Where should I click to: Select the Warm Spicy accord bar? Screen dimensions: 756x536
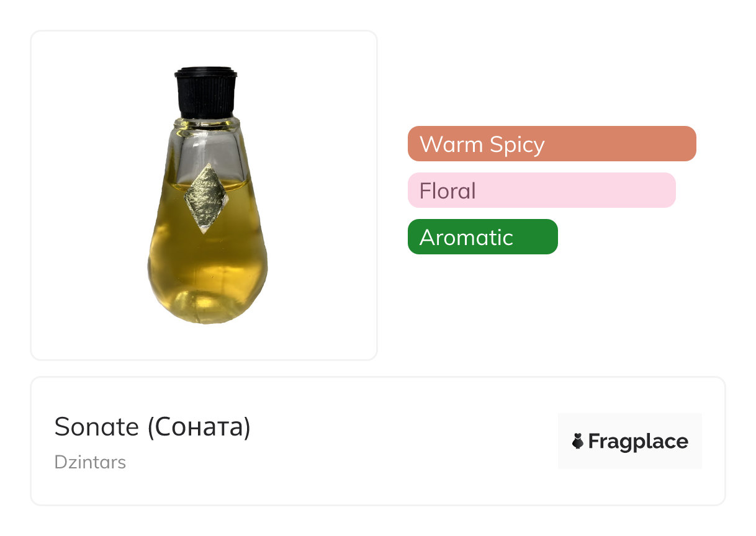click(551, 144)
